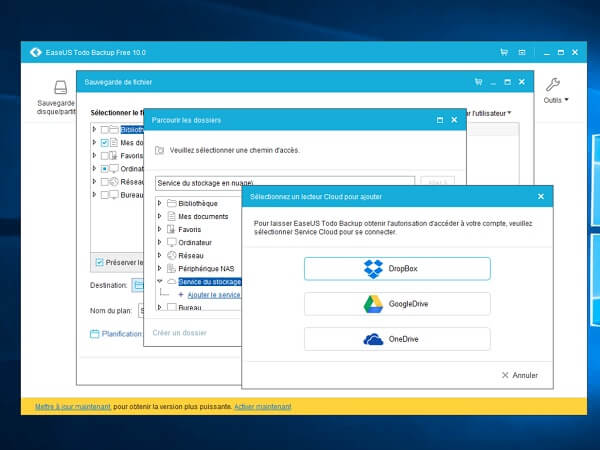600x450 pixels.
Task: Click the calendar icon beside Planification
Action: coord(95,334)
